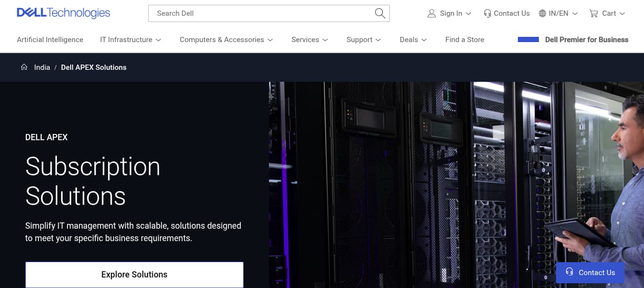Viewport: 644px width, 288px height.
Task: Open the Services menu chevron
Action: [x=325, y=40]
